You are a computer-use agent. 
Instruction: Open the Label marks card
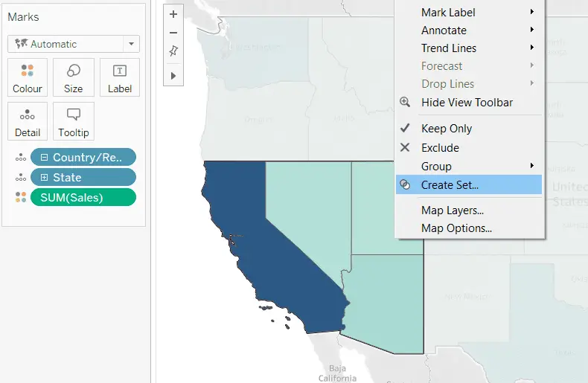coord(120,77)
